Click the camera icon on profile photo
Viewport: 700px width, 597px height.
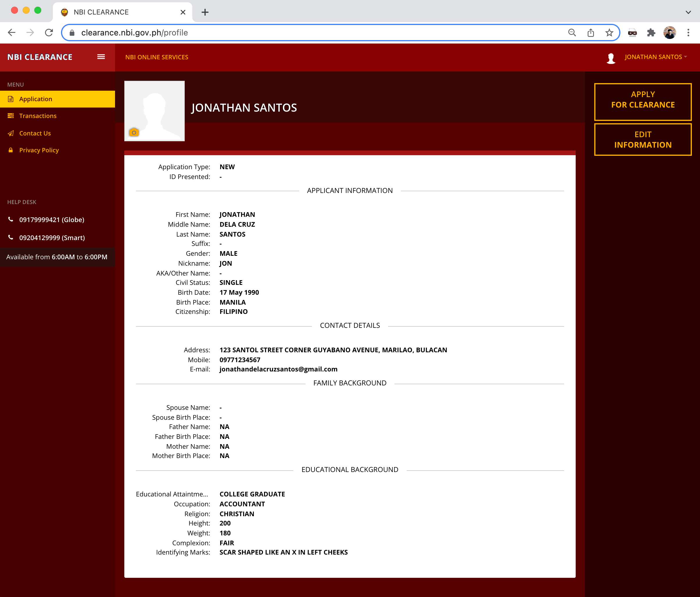pyautogui.click(x=134, y=133)
